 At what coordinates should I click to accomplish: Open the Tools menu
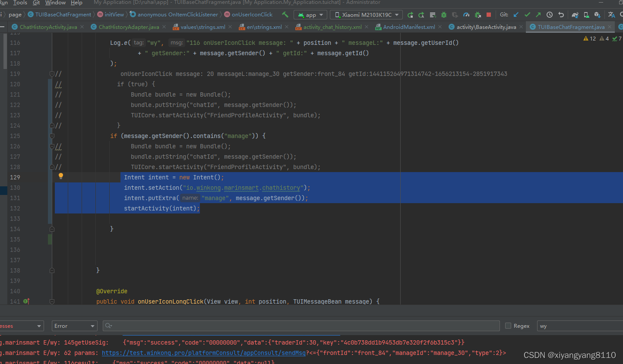tap(20, 3)
